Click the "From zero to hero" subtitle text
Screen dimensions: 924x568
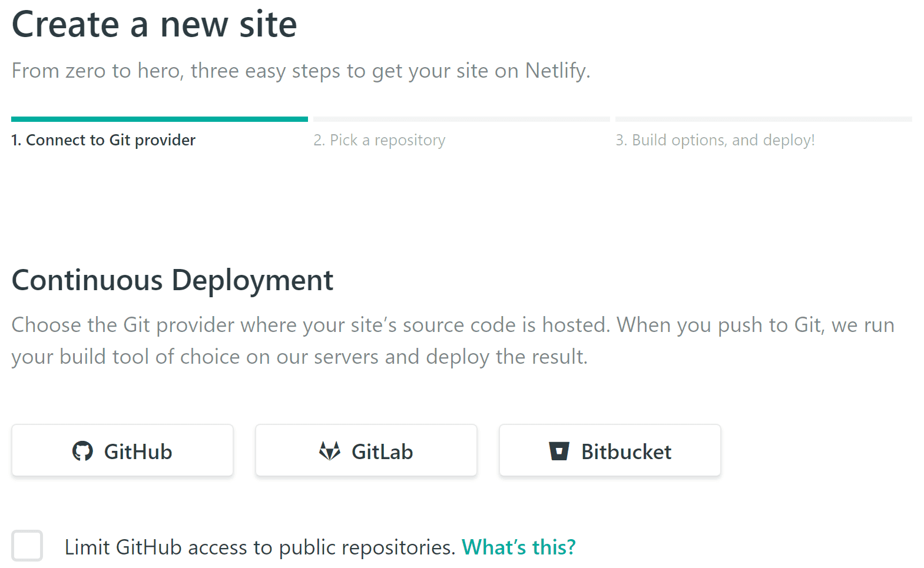(x=265, y=71)
